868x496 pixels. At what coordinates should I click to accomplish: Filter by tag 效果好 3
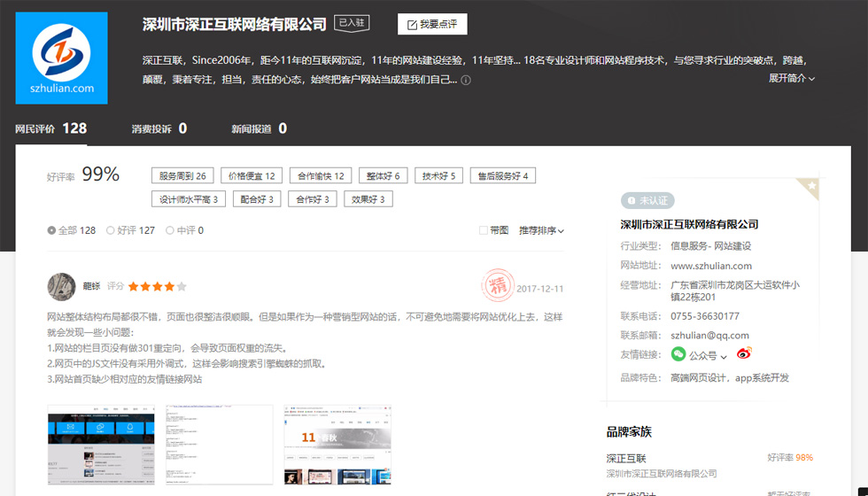[x=368, y=198]
